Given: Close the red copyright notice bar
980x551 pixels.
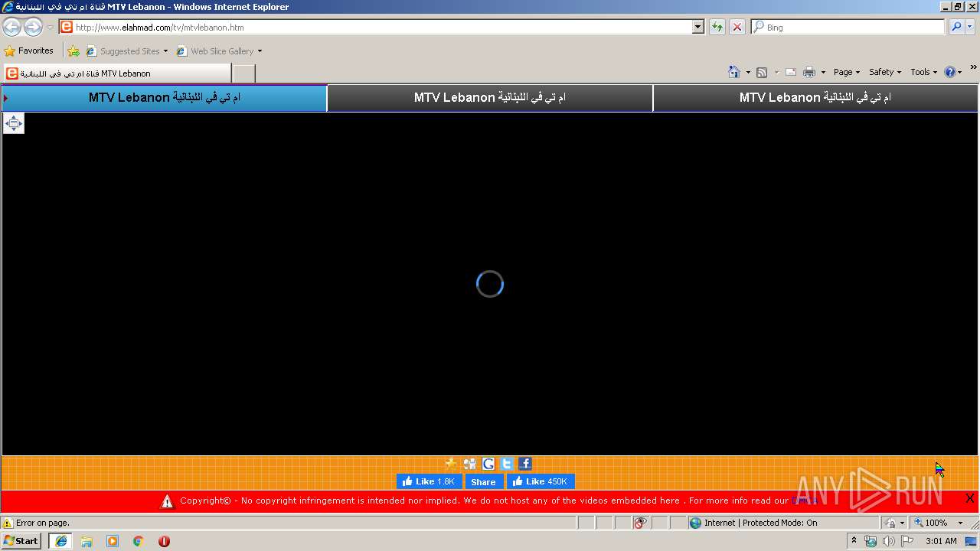Looking at the screenshot, I should (970, 498).
